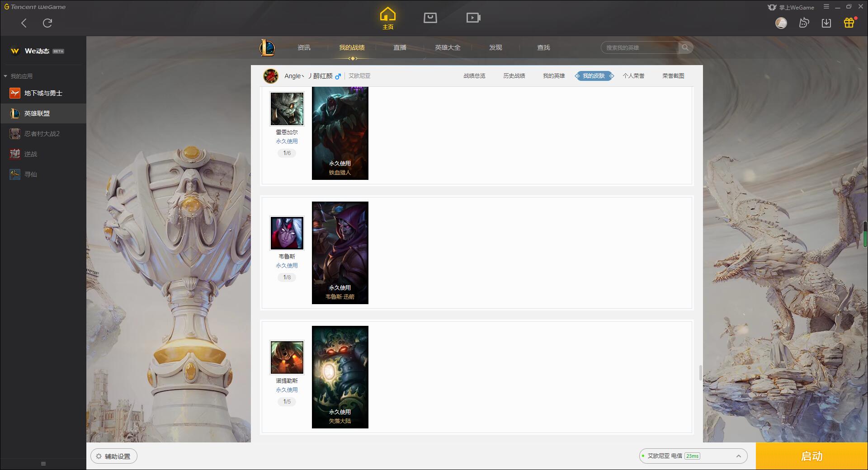The width and height of the screenshot is (868, 470).
Task: Open the friends/chat icon at top right
Action: point(804,23)
